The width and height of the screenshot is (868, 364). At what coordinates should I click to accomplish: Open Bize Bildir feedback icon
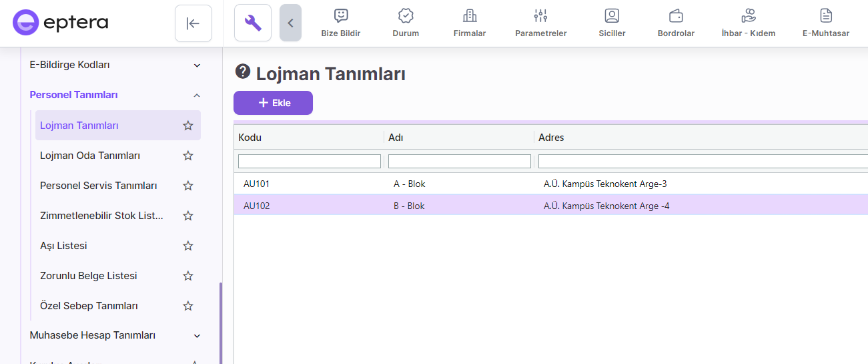[x=341, y=16]
